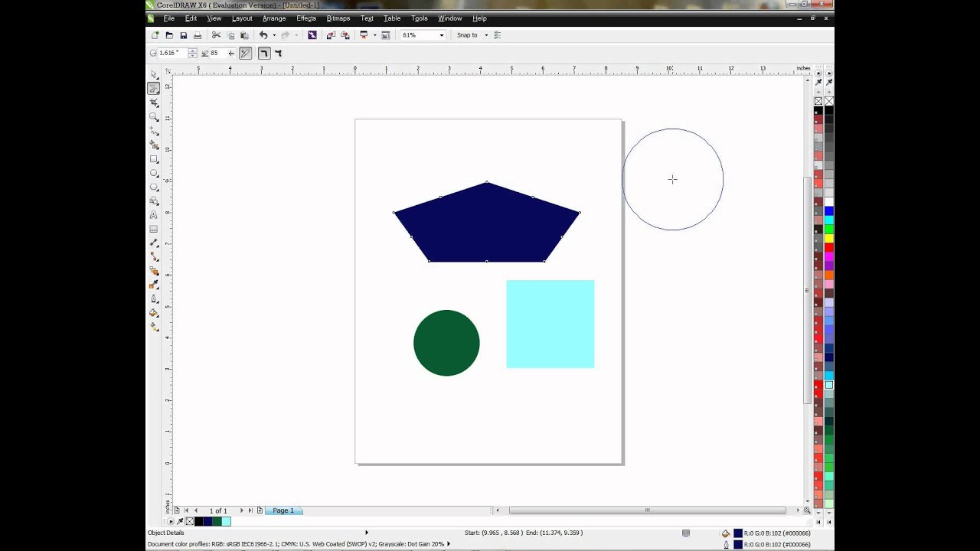Screen dimensions: 980x551
Task: Go to the next page arrow
Action: (x=241, y=510)
